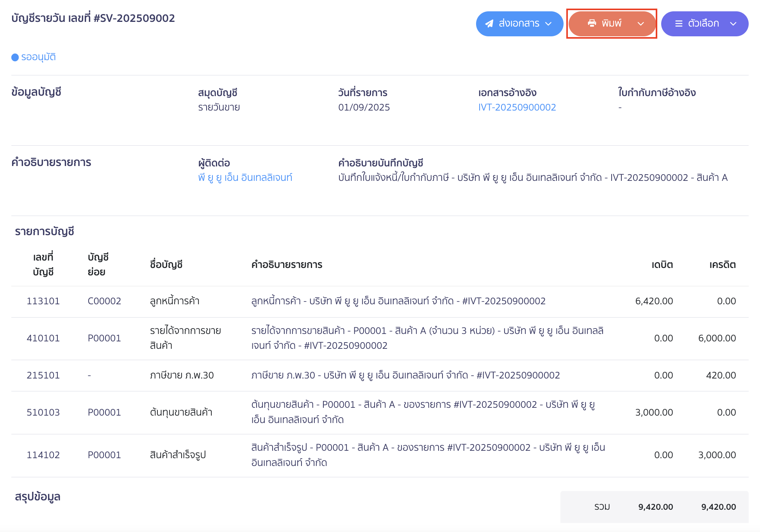Select account row 215101 ภาษีขาย ภ.พ.30
Image resolution: width=760 pixels, height=532 pixels.
coord(182,375)
